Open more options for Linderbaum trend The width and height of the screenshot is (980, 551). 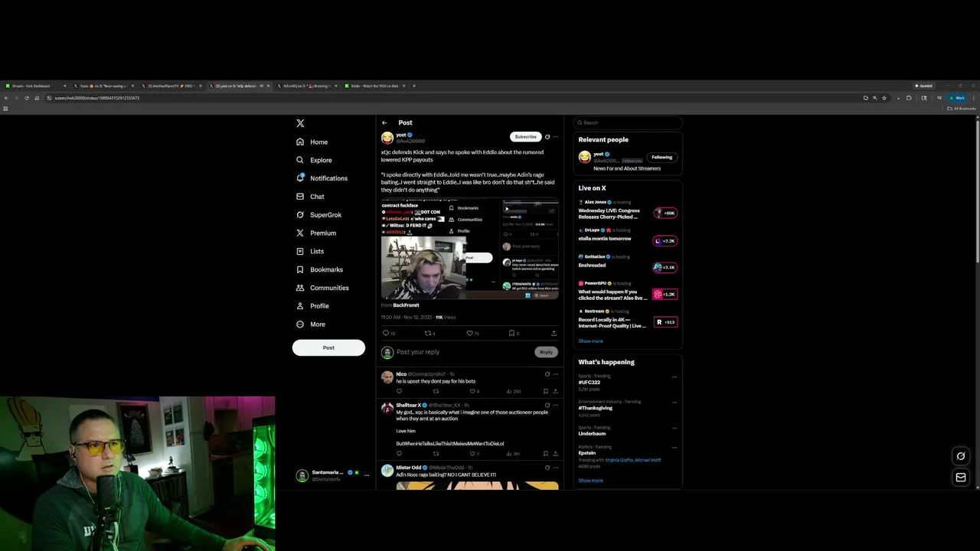(x=675, y=428)
